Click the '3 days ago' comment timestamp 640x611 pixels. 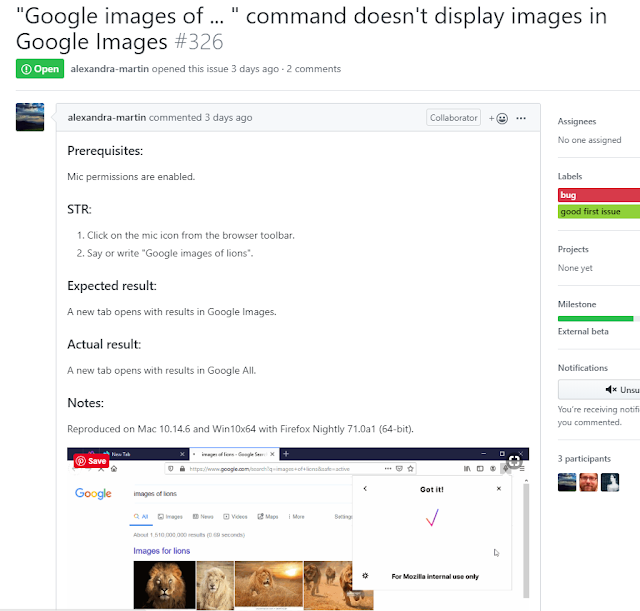click(228, 118)
